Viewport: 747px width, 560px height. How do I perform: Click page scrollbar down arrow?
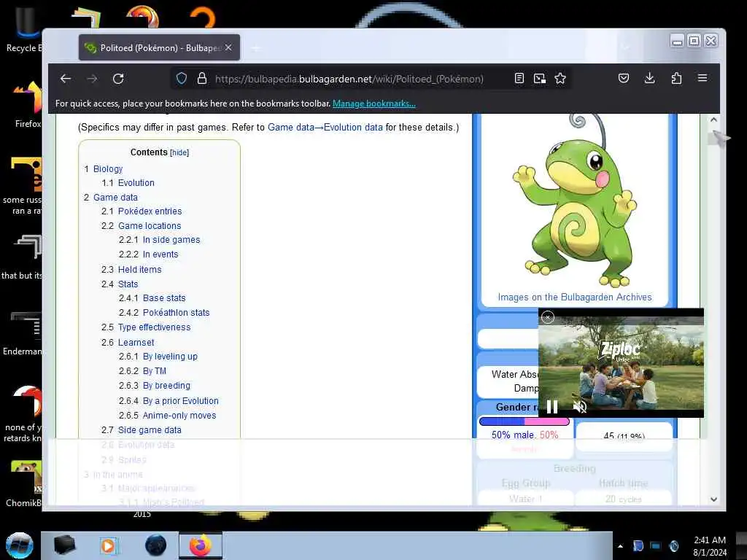click(713, 499)
